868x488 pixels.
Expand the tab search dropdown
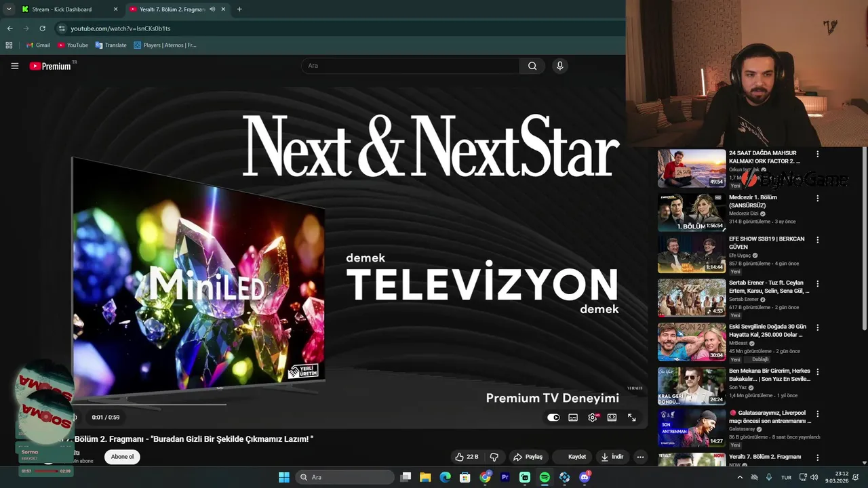(8, 9)
